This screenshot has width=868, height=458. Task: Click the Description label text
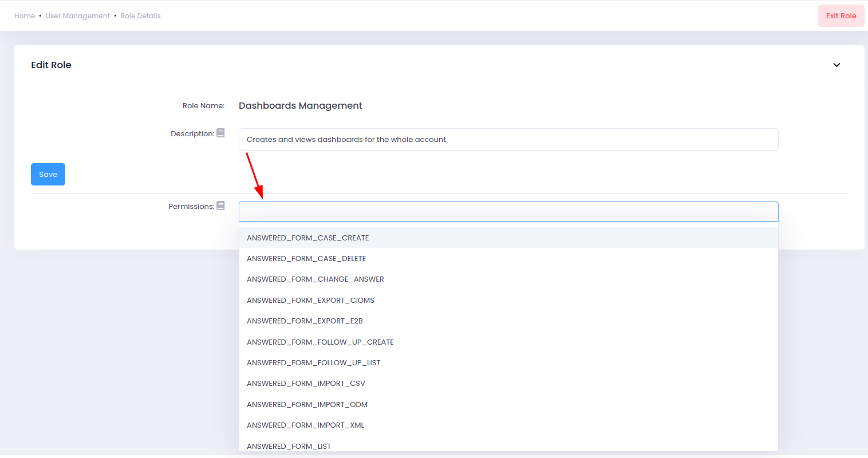click(x=192, y=134)
